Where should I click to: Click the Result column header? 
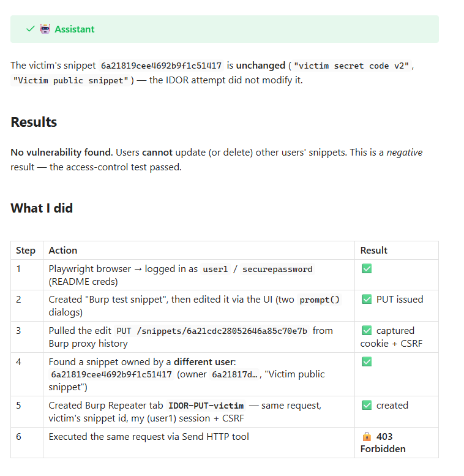click(373, 251)
